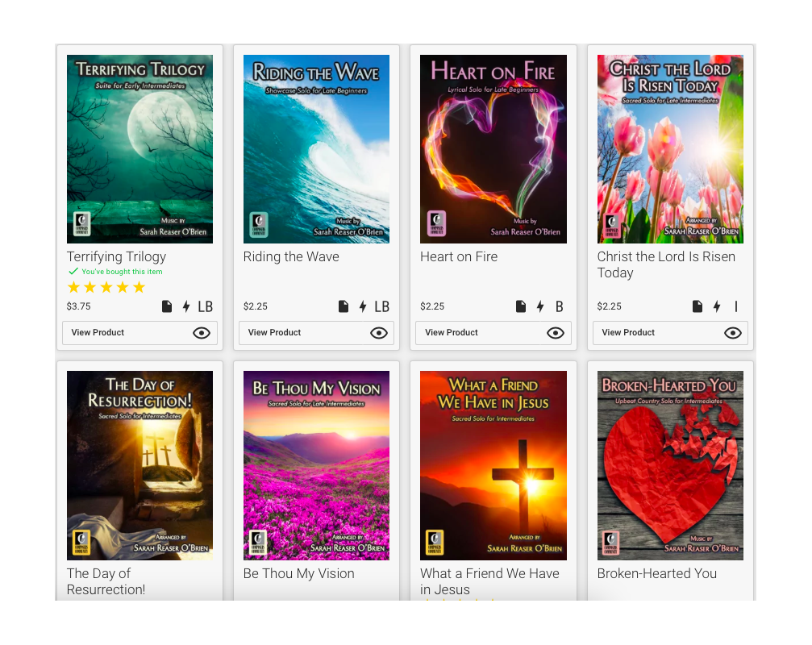Open the What a Friend We Have in Jesus cover

tap(493, 465)
